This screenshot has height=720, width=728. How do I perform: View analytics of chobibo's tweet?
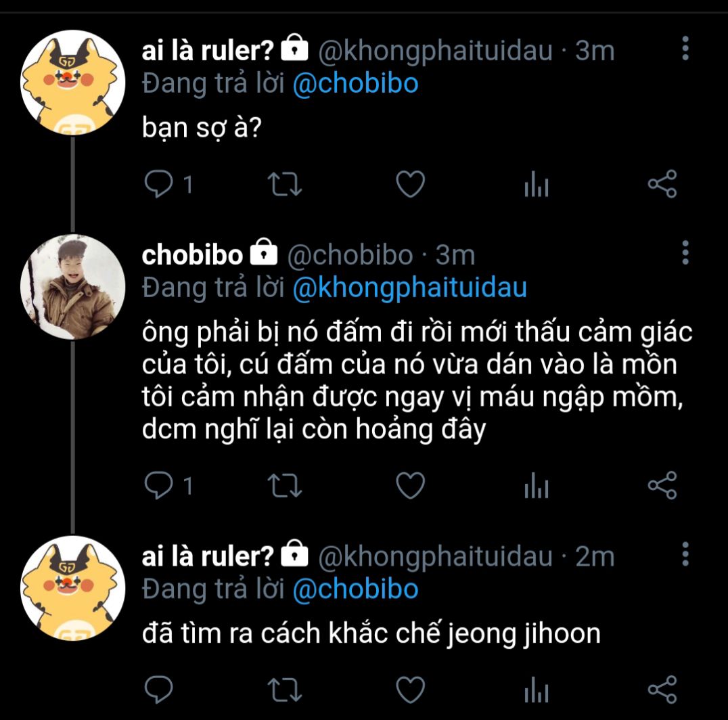[536, 487]
